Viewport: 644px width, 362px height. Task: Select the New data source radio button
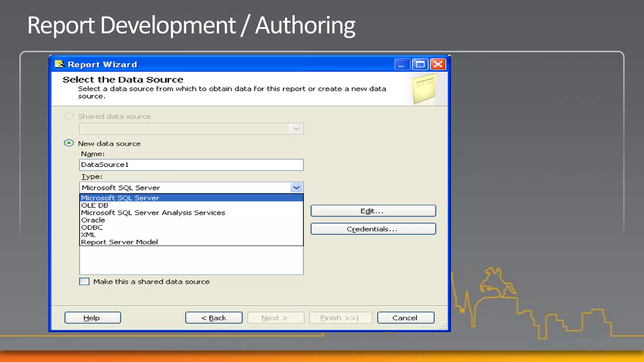coord(69,143)
